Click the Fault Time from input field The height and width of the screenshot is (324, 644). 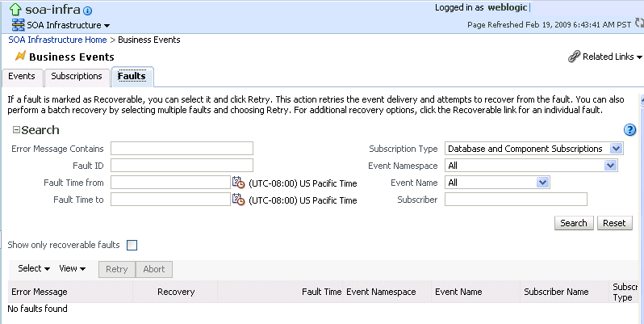click(x=170, y=182)
